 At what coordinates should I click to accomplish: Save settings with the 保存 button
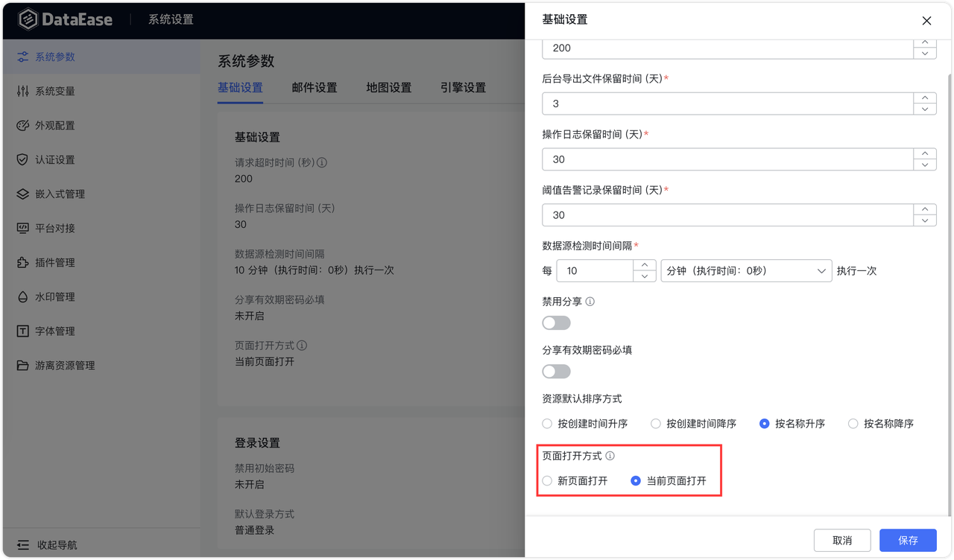tap(907, 540)
